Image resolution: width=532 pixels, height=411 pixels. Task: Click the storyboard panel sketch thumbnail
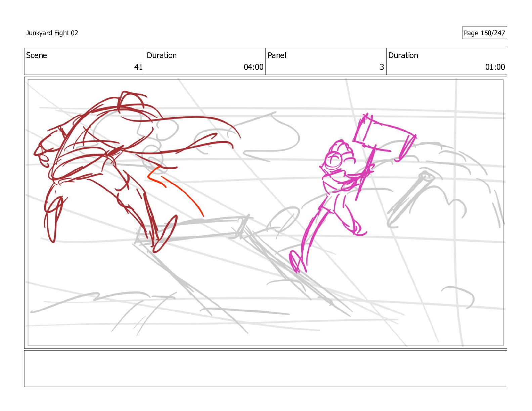[265, 213]
